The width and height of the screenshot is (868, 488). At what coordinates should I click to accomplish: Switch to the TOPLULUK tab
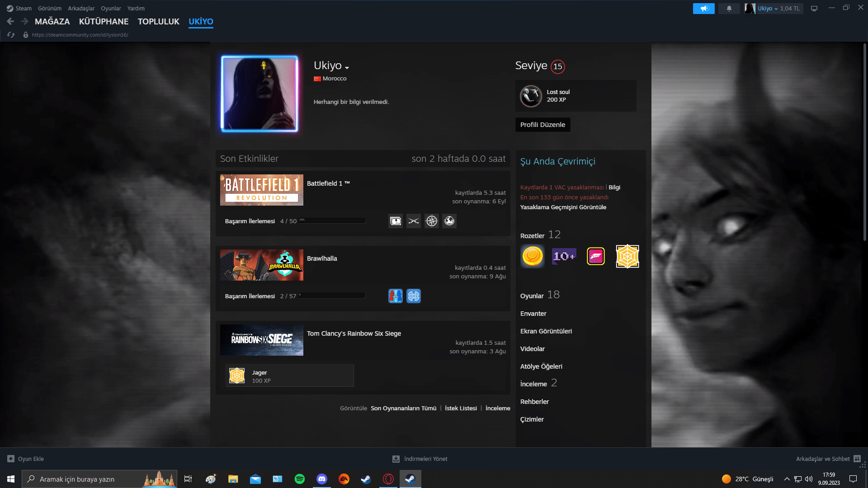click(x=159, y=21)
